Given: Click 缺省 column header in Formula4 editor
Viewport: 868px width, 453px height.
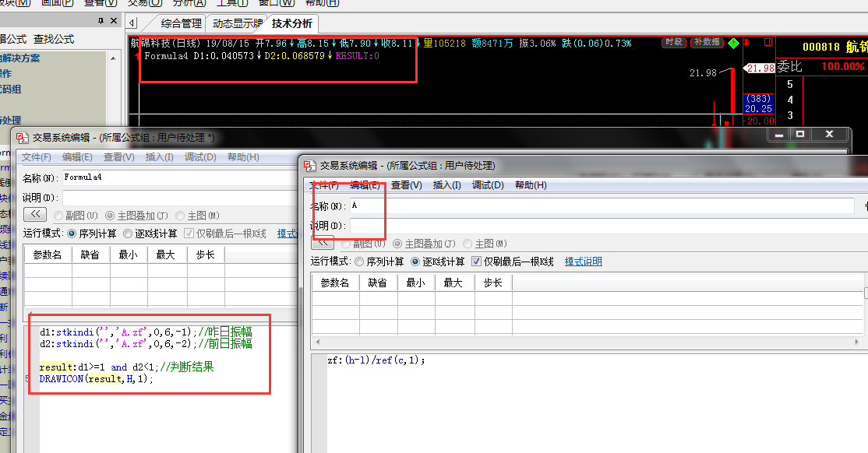Looking at the screenshot, I should click(90, 255).
